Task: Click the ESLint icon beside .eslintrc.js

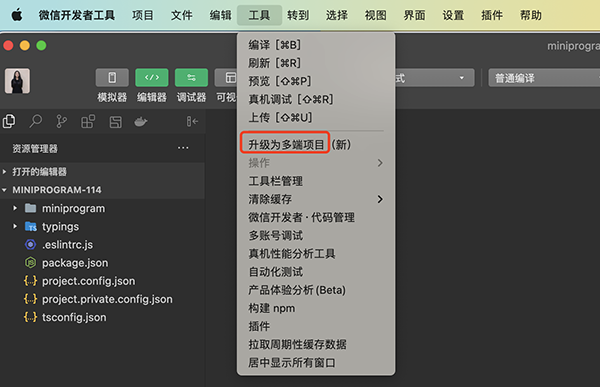Action: [x=31, y=245]
